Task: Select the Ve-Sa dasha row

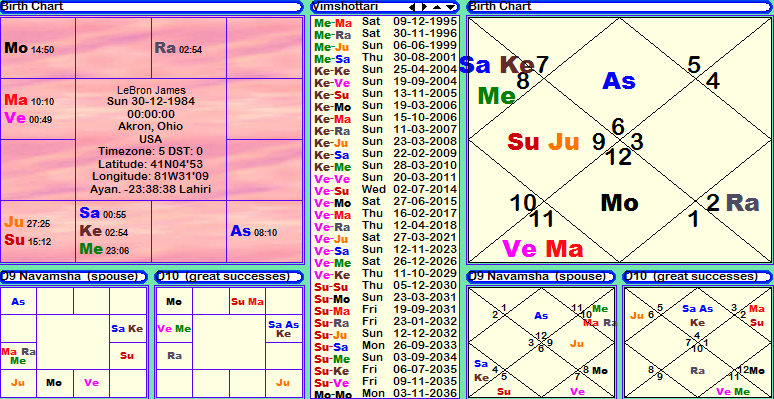Action: (386, 250)
